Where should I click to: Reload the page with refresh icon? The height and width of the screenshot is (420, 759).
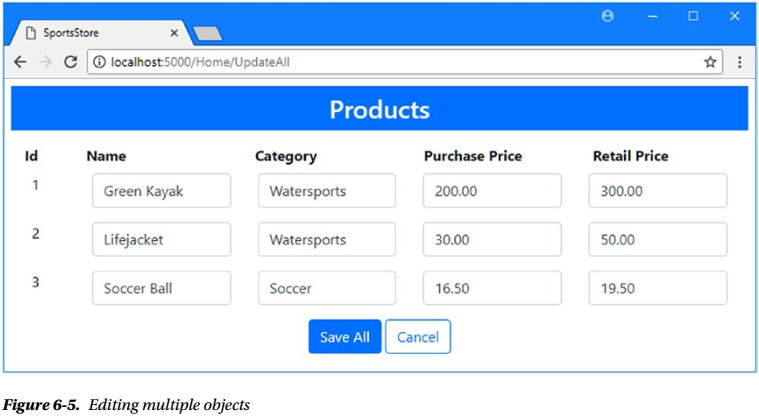tap(70, 62)
